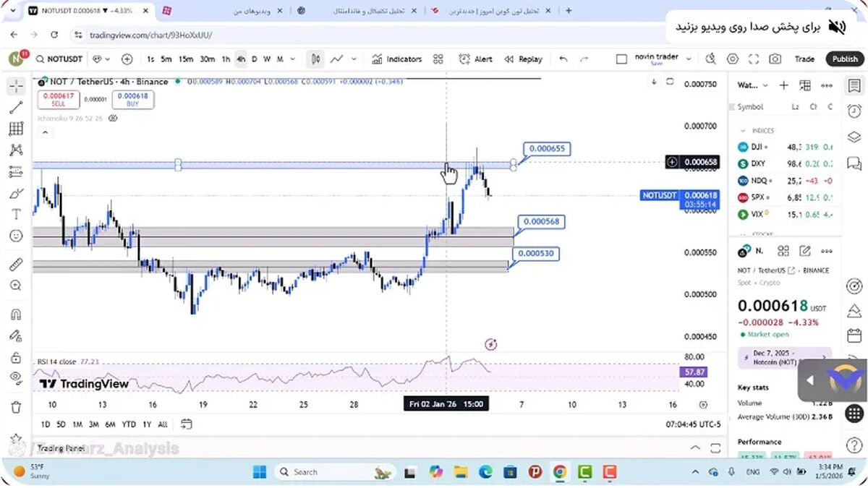Open the Trade panel button
This screenshot has height=488, width=868.
pos(804,59)
